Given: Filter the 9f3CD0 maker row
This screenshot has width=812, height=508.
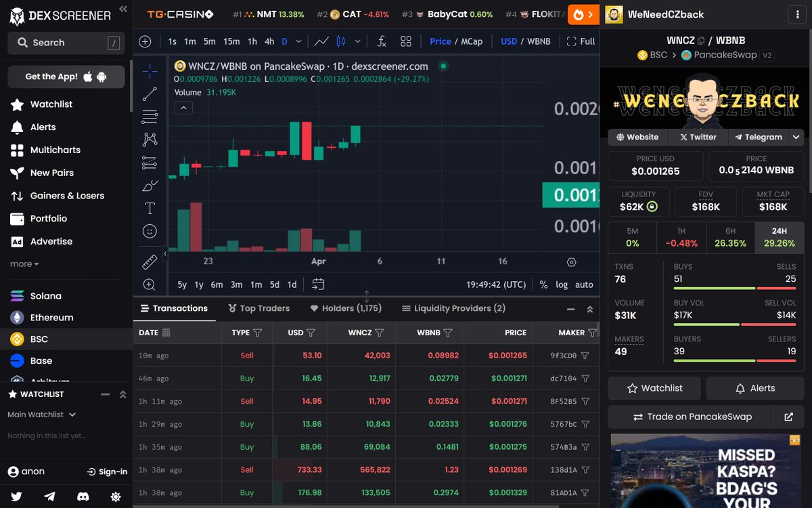Looking at the screenshot, I should pos(585,356).
